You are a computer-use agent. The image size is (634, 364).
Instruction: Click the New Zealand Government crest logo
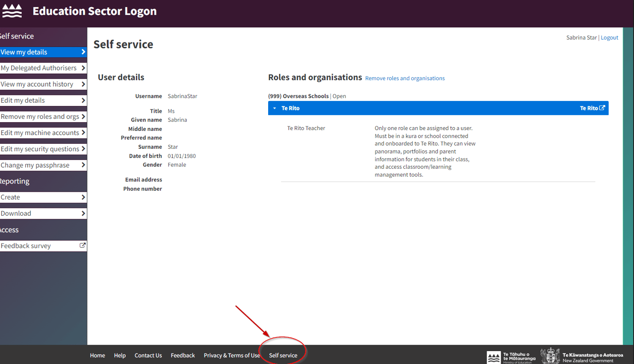550,356
